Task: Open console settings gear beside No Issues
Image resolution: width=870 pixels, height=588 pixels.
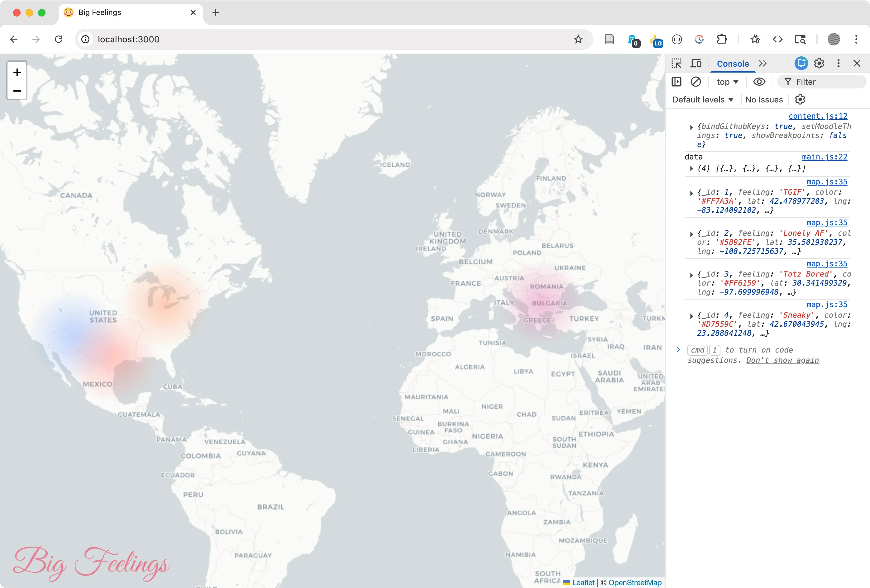Action: coord(800,99)
